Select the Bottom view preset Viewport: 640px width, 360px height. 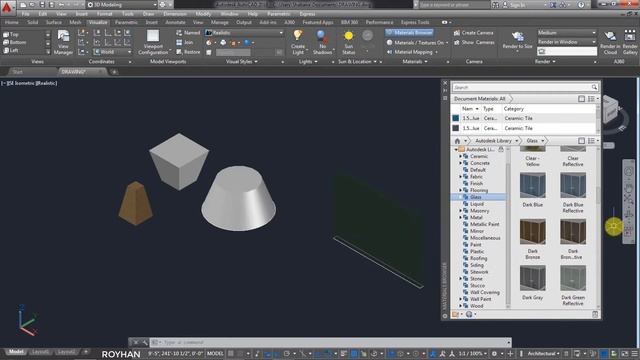[x=14, y=42]
